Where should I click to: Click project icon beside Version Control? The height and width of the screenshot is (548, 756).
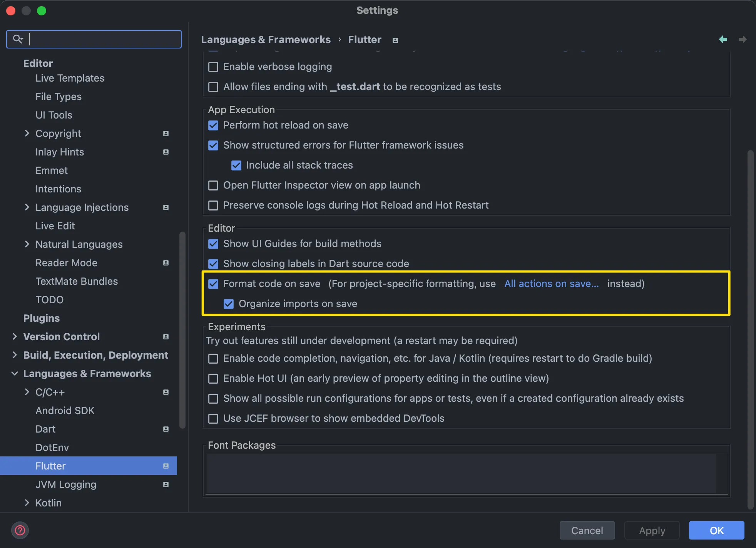coord(166,337)
